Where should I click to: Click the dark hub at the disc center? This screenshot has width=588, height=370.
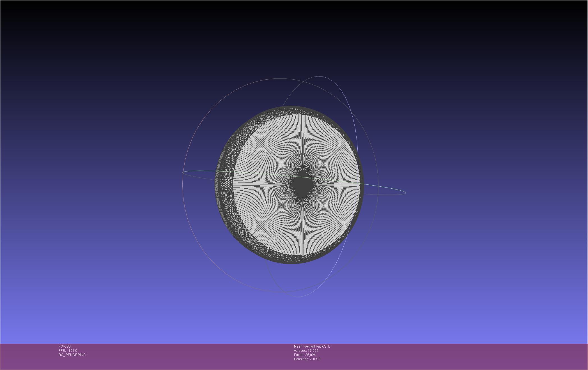[x=302, y=184]
